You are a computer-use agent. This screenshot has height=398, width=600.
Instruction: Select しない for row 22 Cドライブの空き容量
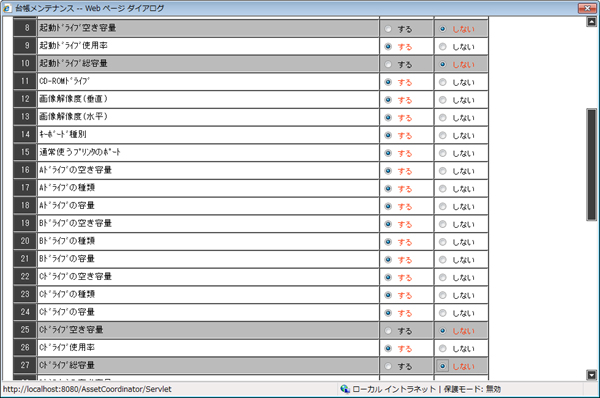click(443, 277)
